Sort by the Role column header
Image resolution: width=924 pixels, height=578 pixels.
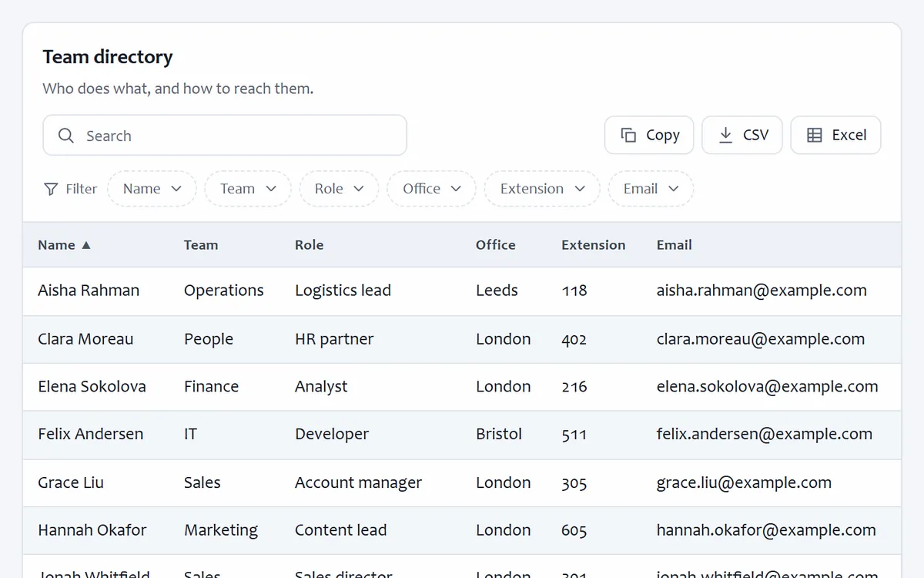pos(309,245)
